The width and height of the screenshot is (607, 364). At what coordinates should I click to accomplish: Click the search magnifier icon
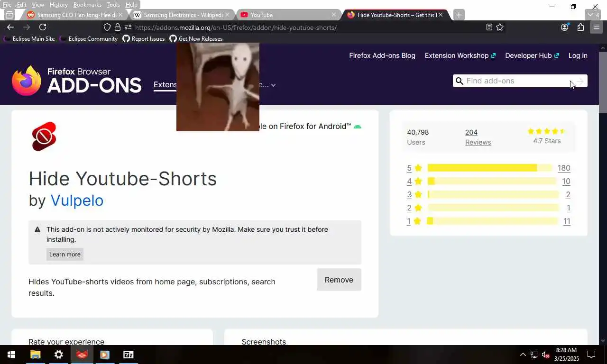click(x=459, y=81)
